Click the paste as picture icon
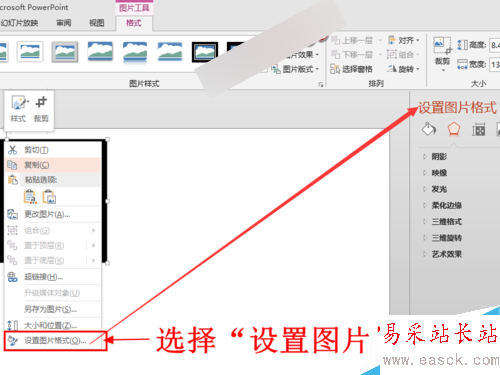Screen dimensions: 500x375 (49, 197)
